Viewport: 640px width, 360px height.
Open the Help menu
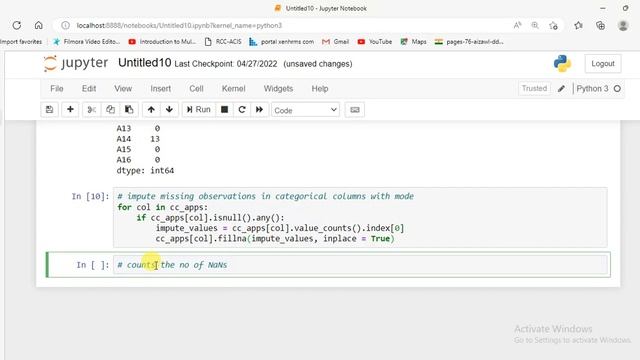(320, 89)
